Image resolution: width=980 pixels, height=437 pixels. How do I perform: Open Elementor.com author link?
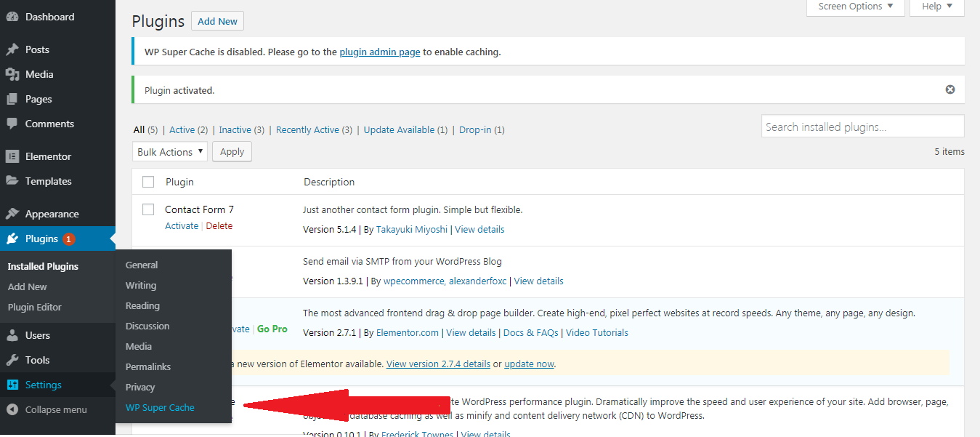click(408, 332)
